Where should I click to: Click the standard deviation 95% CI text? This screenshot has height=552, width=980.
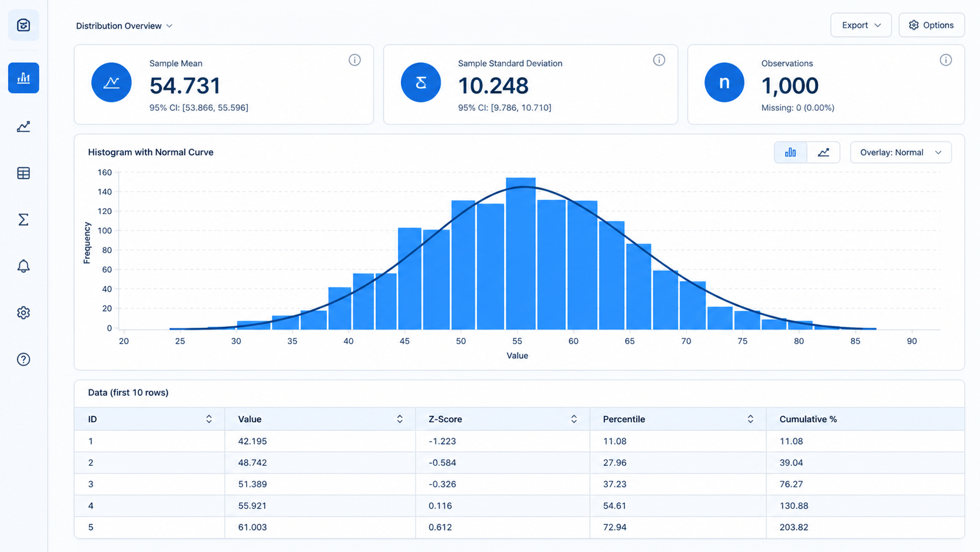tap(505, 108)
